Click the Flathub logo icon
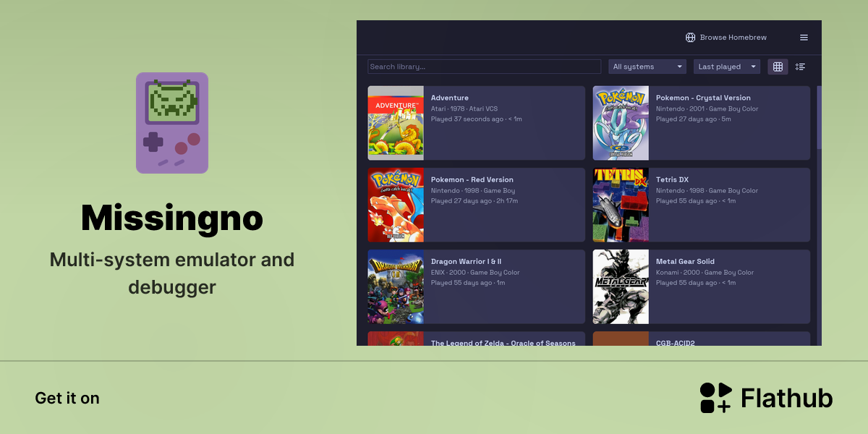Screen dimensions: 868x434 pyautogui.click(x=716, y=398)
